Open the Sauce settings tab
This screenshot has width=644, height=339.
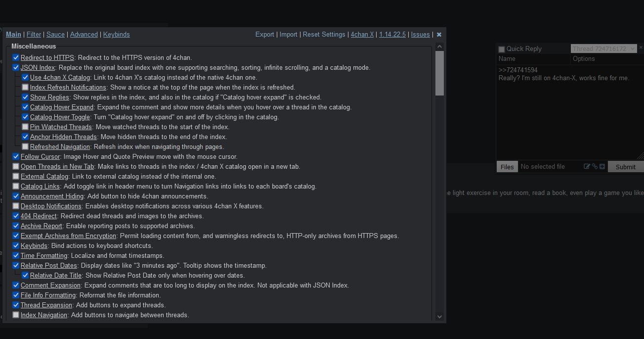pyautogui.click(x=55, y=35)
